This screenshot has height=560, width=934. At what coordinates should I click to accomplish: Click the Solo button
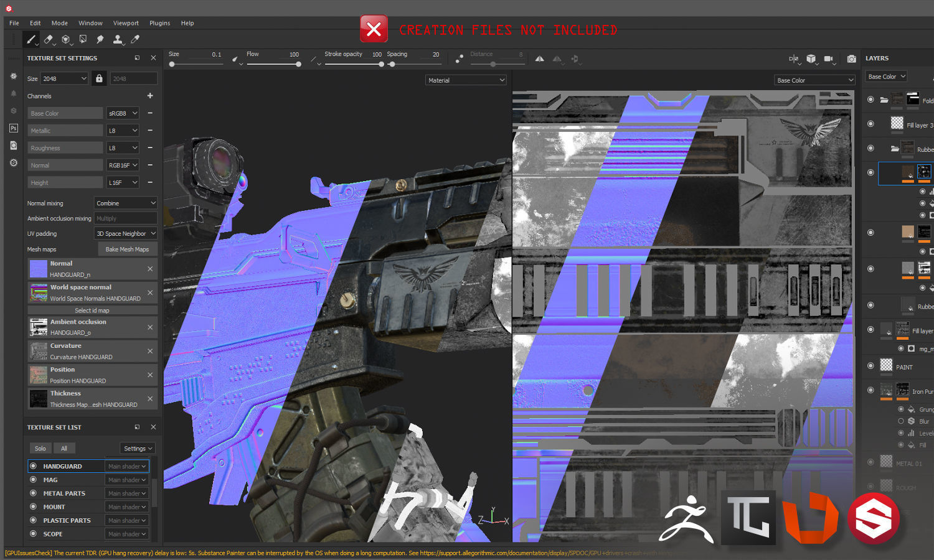pos(40,448)
